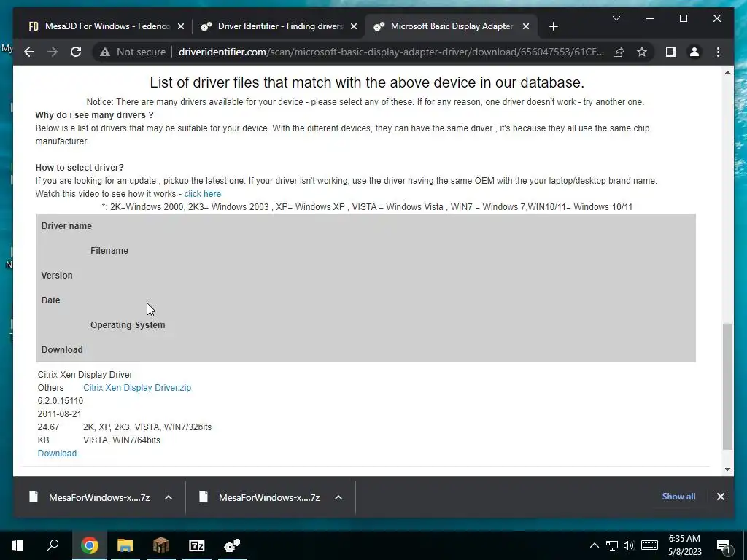The height and width of the screenshot is (560, 747).
Task: Open File Explorer from the taskbar
Action: [125, 545]
